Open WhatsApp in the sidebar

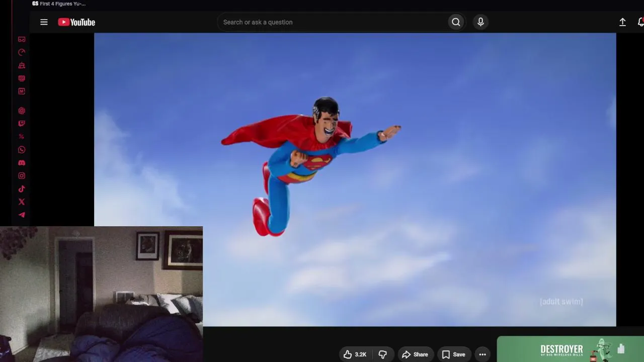click(x=22, y=150)
